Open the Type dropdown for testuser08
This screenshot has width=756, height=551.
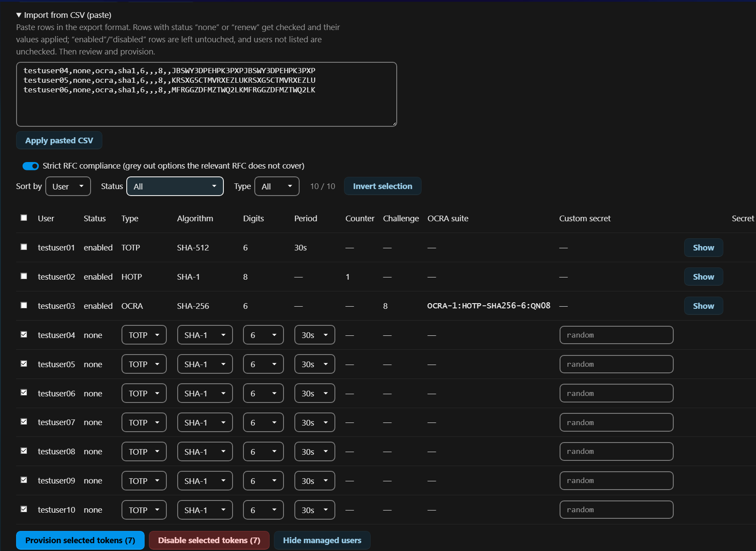tap(144, 452)
